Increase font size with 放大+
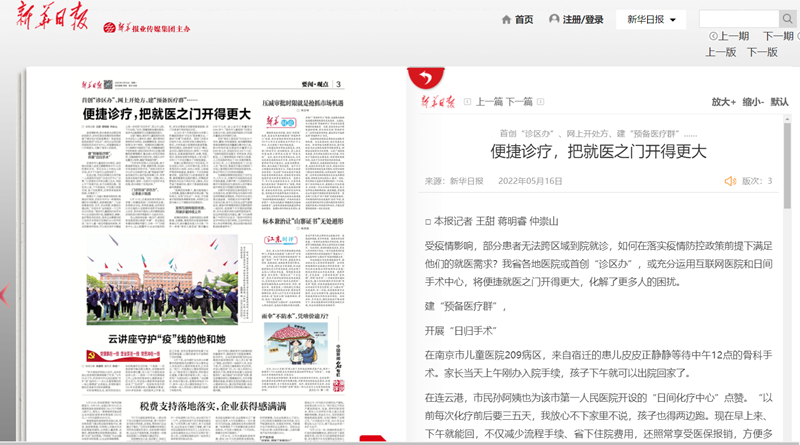The height and width of the screenshot is (445, 800). click(x=723, y=102)
